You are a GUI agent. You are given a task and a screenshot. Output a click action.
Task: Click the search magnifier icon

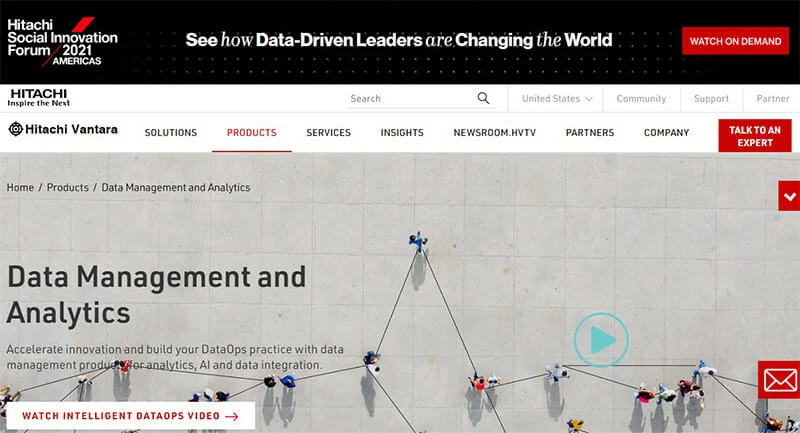click(x=483, y=98)
